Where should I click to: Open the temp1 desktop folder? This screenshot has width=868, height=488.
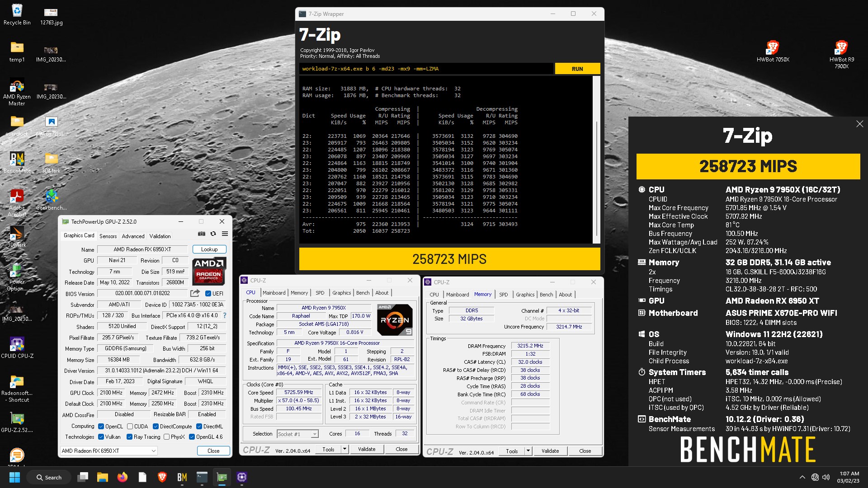click(17, 52)
